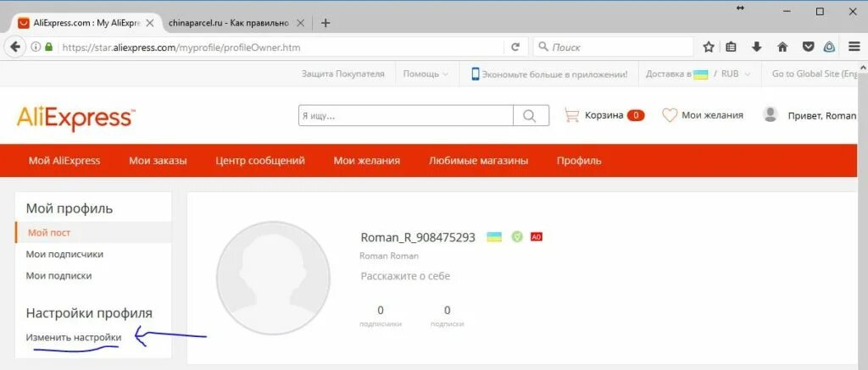Click the Я ищу search field
The image size is (868, 370).
point(406,116)
